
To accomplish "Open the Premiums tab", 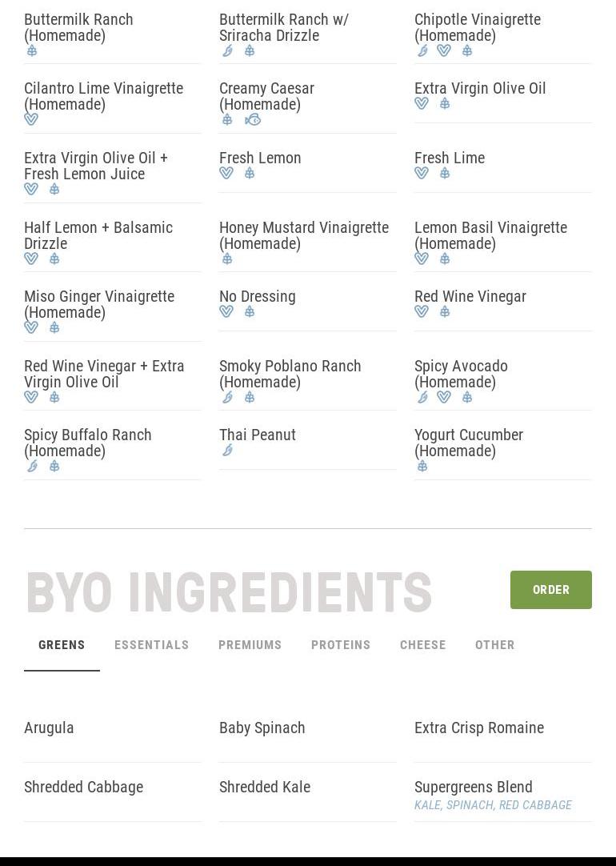I will pyautogui.click(x=250, y=645).
